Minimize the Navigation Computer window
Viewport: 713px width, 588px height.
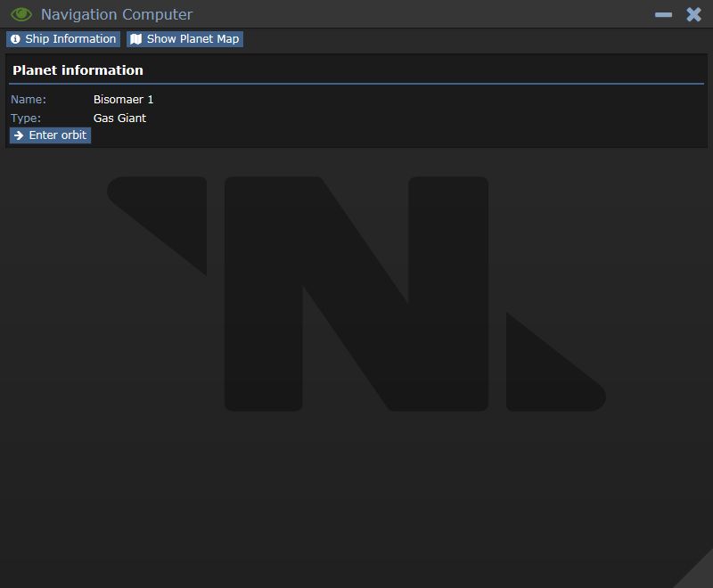point(663,14)
